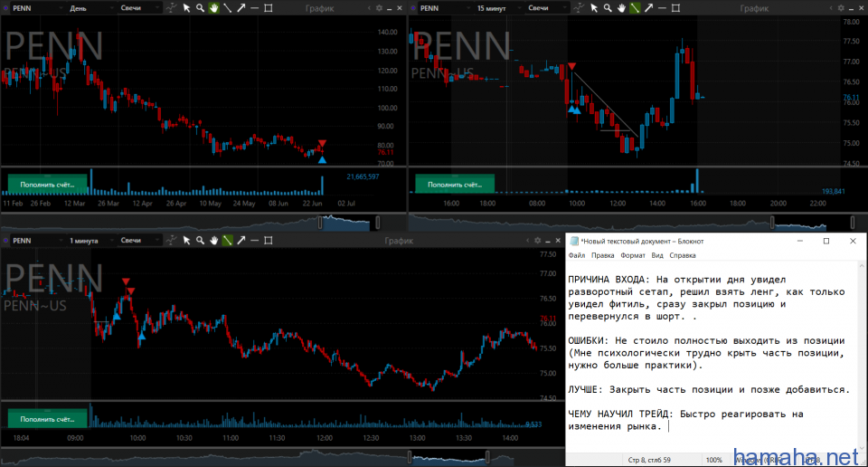
Task: Open 'Свечи' chart type dropdown in 15-minute chart
Action: pyautogui.click(x=547, y=8)
